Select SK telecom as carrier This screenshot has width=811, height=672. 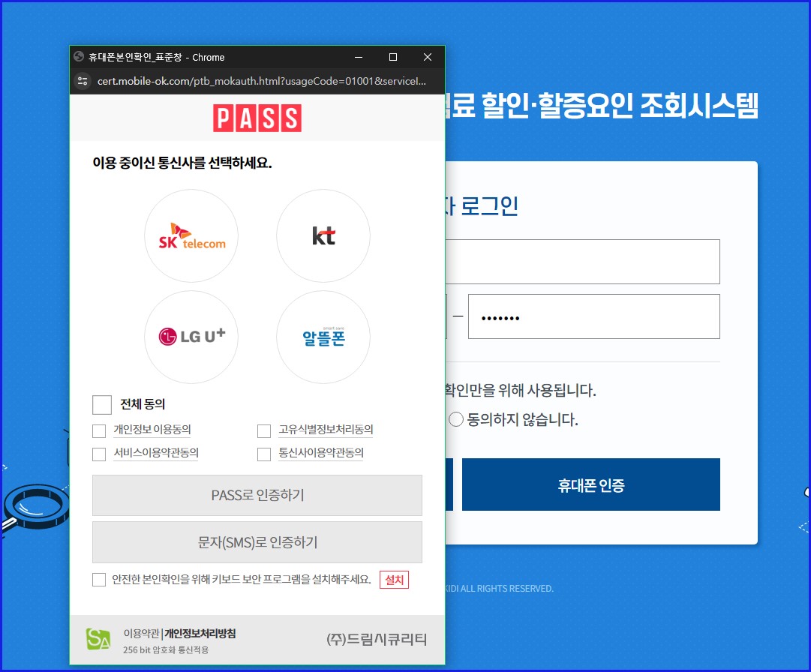191,235
